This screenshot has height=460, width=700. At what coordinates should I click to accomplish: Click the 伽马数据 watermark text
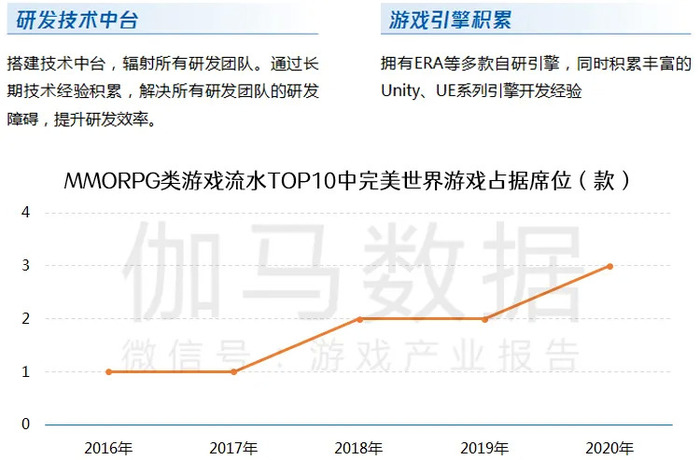[353, 272]
